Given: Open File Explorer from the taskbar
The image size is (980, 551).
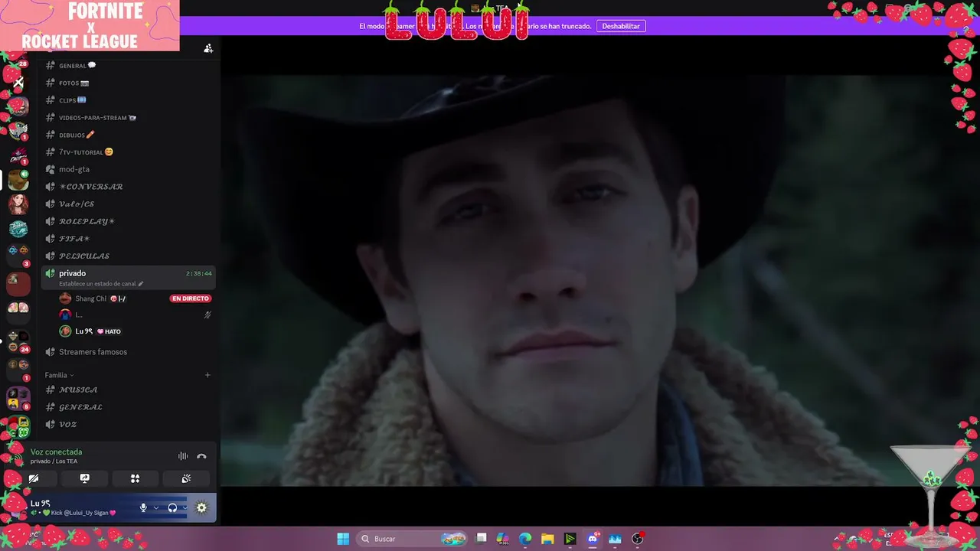Looking at the screenshot, I should [547, 539].
